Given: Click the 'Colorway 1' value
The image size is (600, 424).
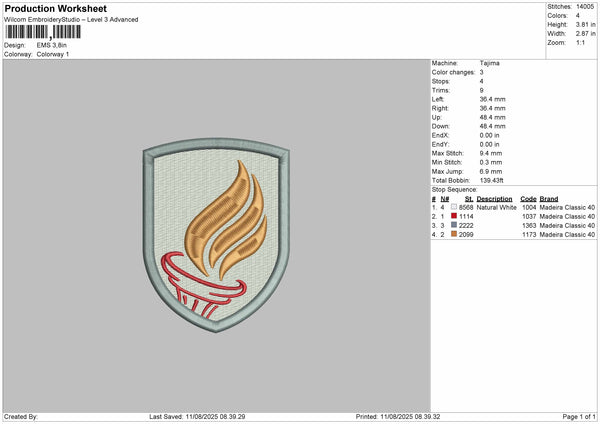Looking at the screenshot, I should (x=53, y=54).
